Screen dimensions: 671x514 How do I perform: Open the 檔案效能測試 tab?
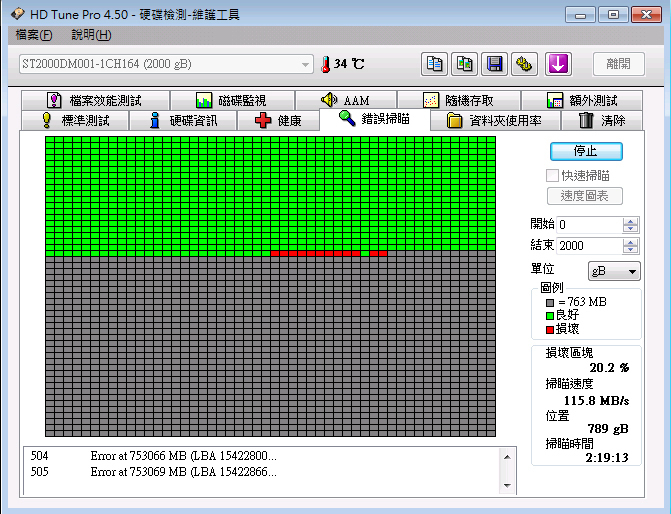tap(95, 101)
